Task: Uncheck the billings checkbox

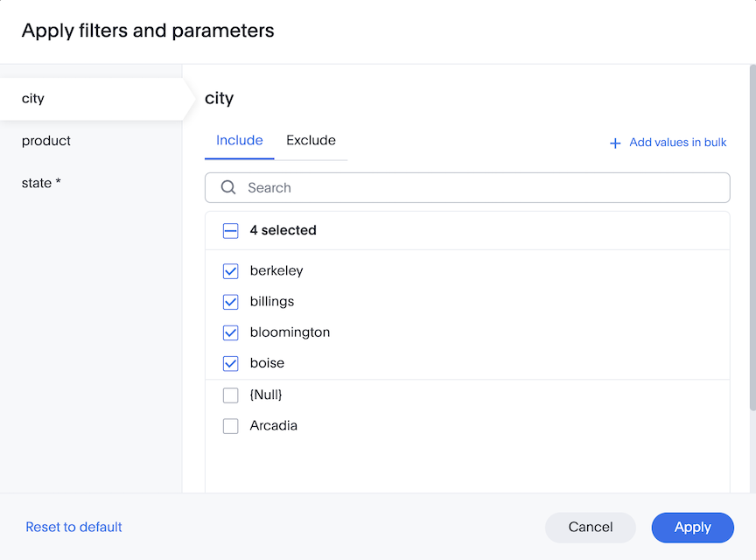Action: click(230, 302)
